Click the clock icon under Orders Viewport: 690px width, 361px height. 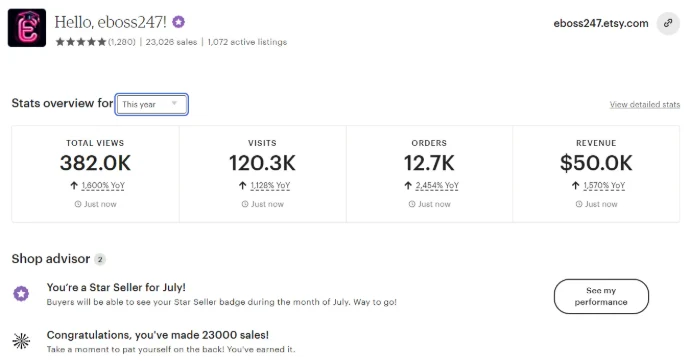pyautogui.click(x=412, y=204)
